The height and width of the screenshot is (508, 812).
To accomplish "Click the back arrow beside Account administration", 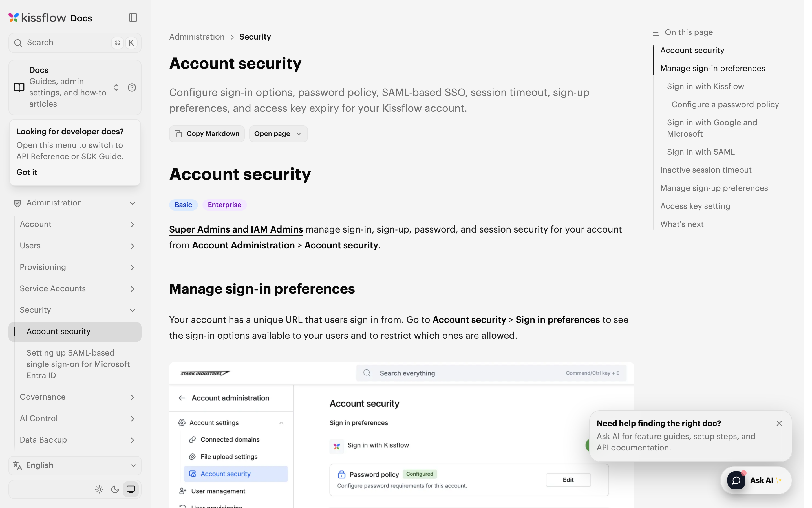I will pyautogui.click(x=182, y=398).
